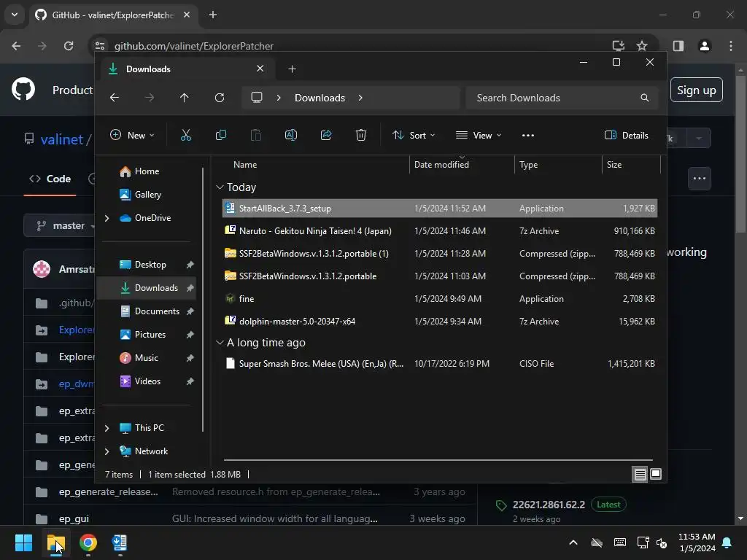Collapse the A long time ago group

click(220, 343)
